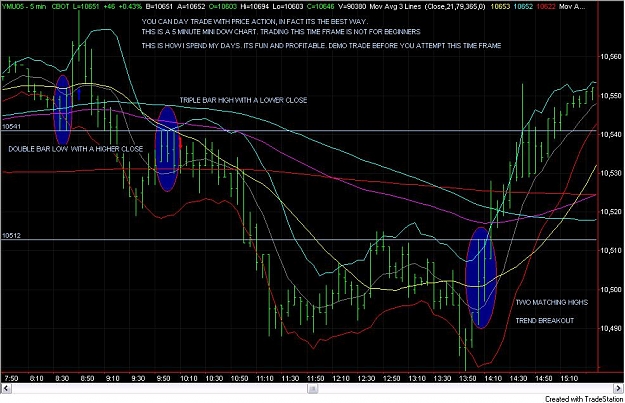Click the 10,520 price axis label
Screen dimensions: 625x403
point(611,212)
